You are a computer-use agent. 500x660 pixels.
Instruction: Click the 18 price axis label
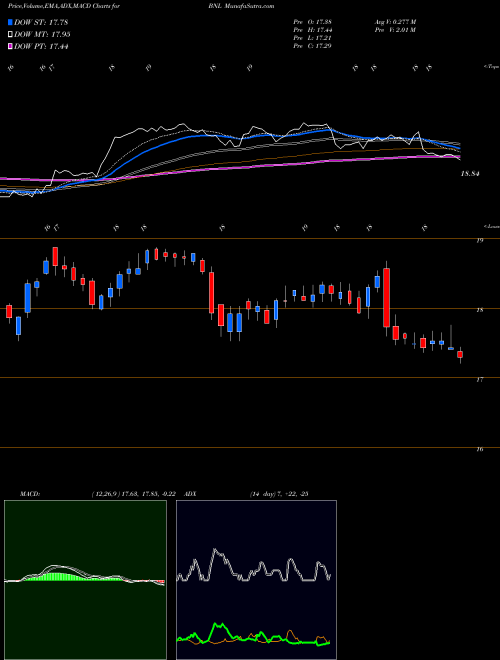pyautogui.click(x=479, y=310)
